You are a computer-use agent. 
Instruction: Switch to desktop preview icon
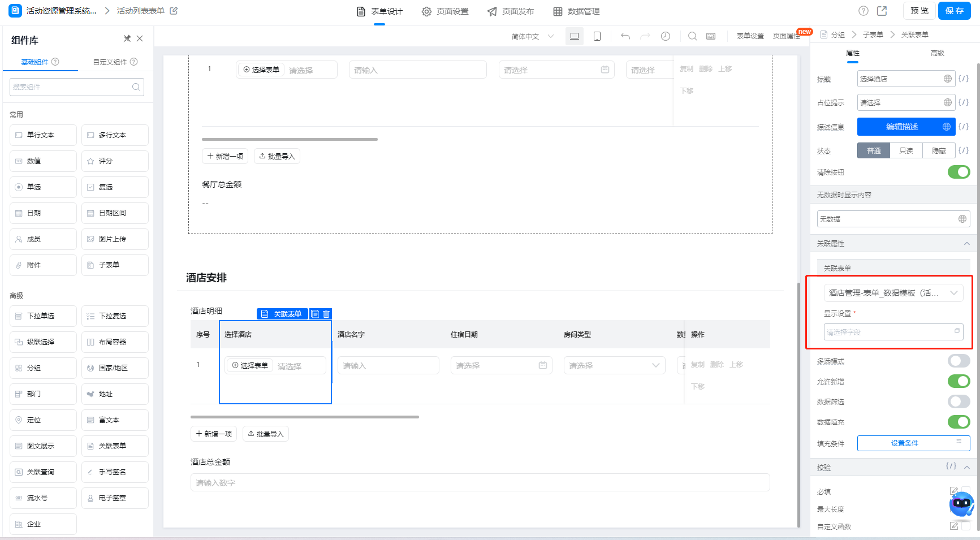coord(575,36)
